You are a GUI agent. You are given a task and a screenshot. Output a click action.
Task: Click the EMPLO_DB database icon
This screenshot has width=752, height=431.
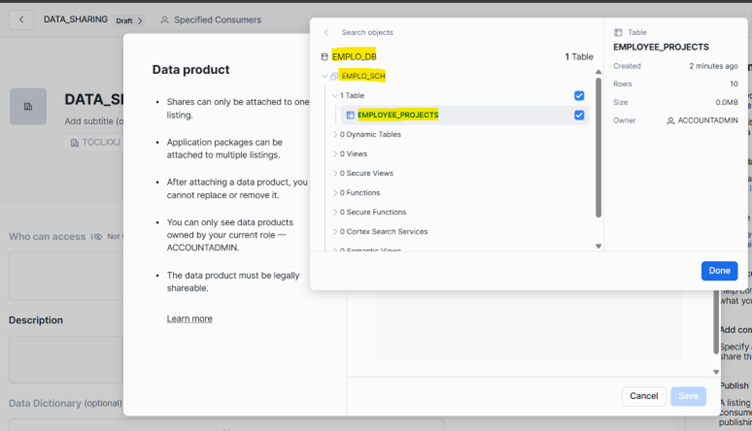(x=324, y=57)
